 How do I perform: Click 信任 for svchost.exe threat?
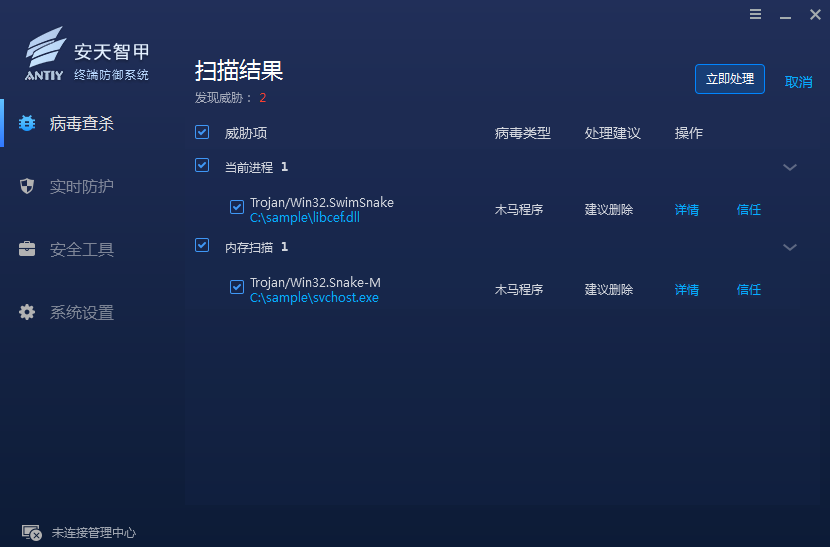748,290
